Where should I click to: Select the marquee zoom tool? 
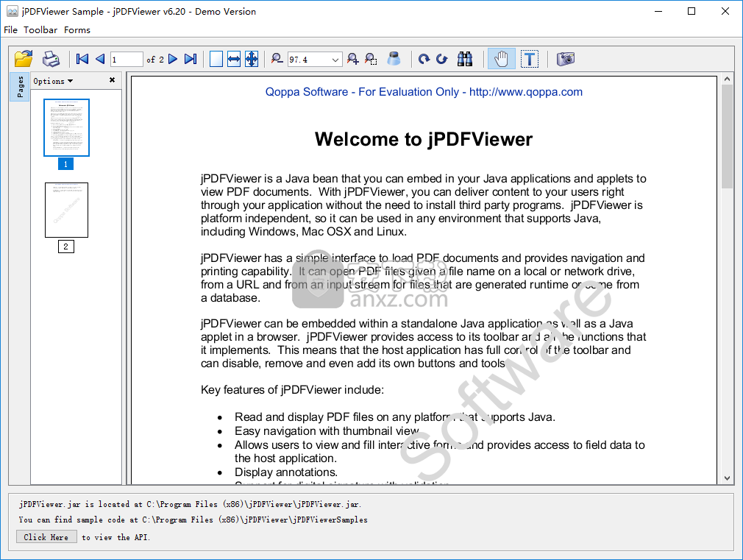click(x=371, y=60)
